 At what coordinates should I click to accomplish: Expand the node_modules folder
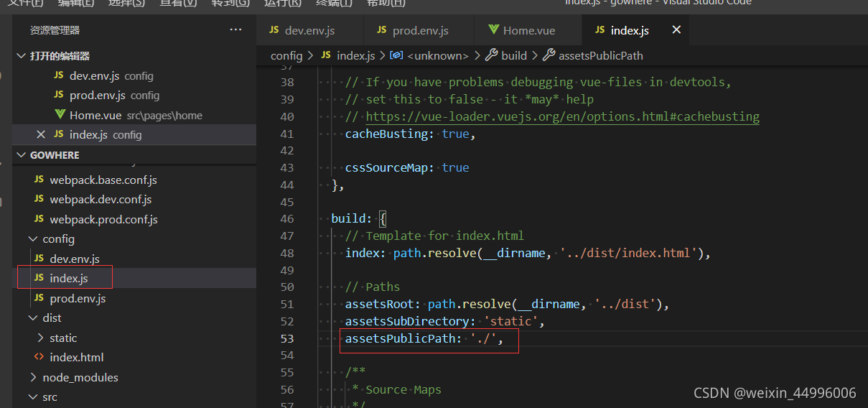33,377
